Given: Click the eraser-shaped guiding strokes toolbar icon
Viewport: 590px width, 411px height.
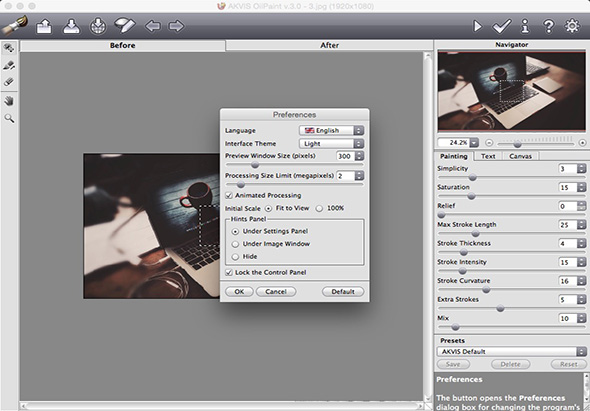Looking at the screenshot, I should point(125,26).
